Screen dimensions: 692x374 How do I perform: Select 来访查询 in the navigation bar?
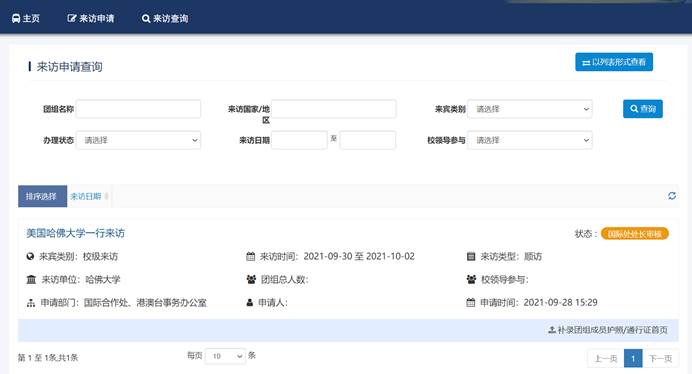coord(165,19)
